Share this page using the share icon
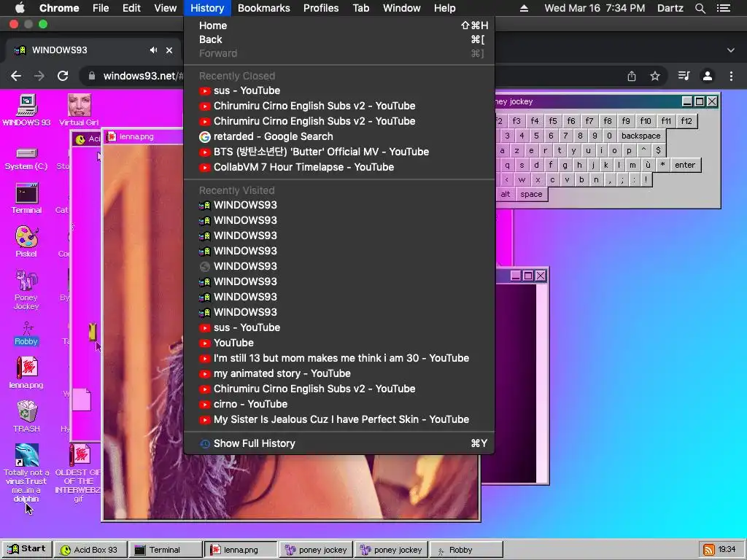 click(632, 76)
